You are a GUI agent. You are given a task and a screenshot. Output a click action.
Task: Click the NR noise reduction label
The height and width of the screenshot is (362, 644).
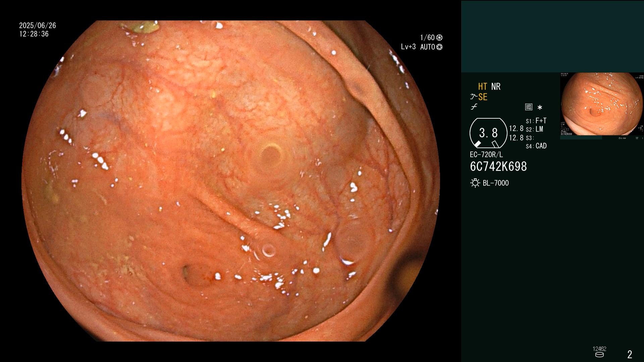pos(496,86)
